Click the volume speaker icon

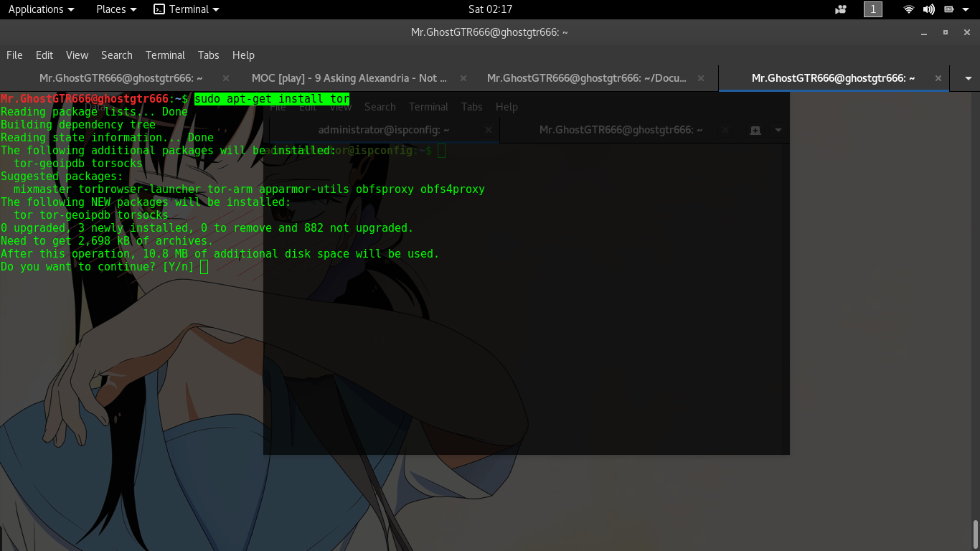928,9
